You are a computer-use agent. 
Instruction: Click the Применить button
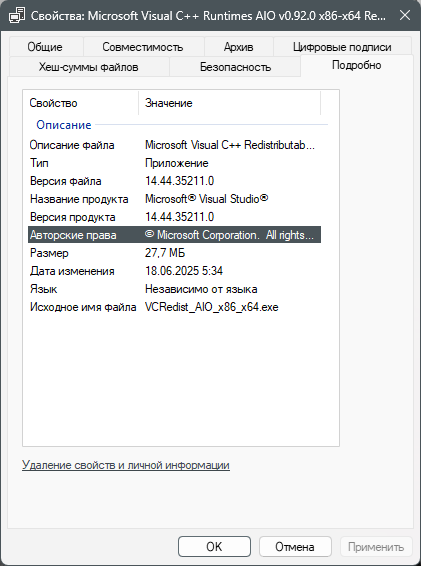pyautogui.click(x=376, y=547)
